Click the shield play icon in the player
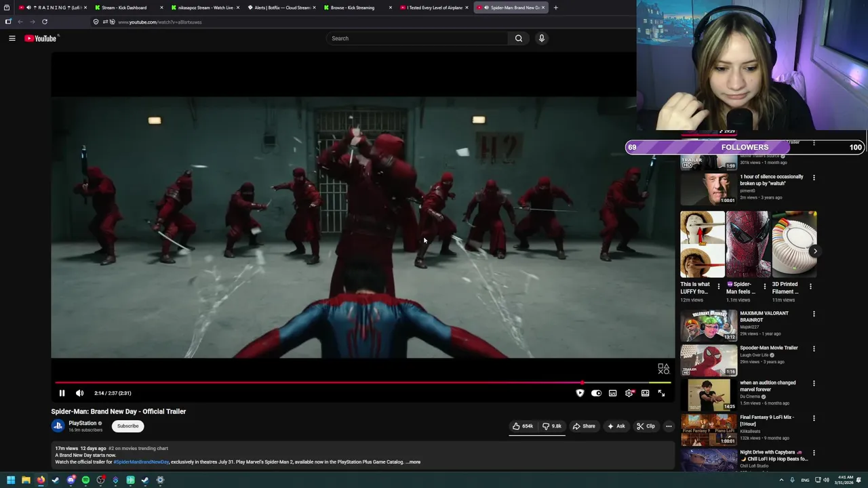The image size is (868, 488). coord(580,393)
